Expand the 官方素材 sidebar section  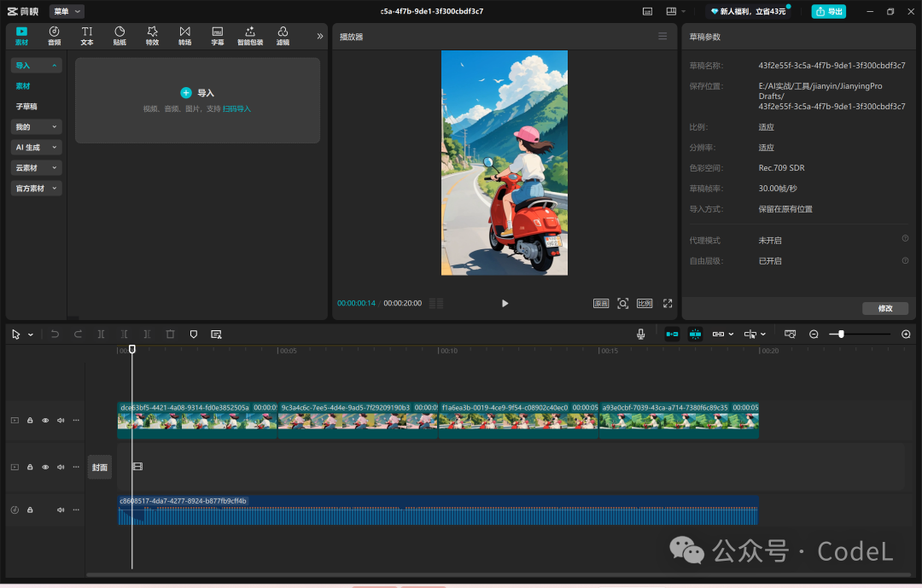36,189
